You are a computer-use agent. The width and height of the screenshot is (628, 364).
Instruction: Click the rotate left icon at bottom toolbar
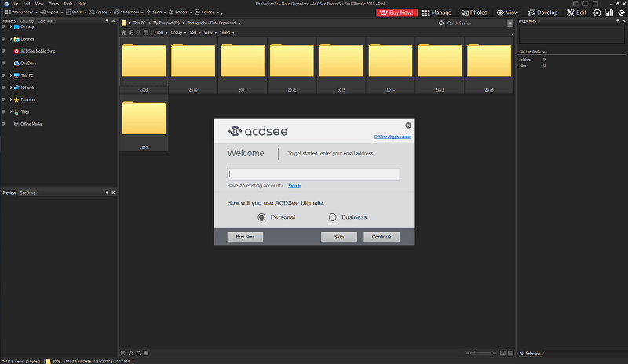[131, 353]
